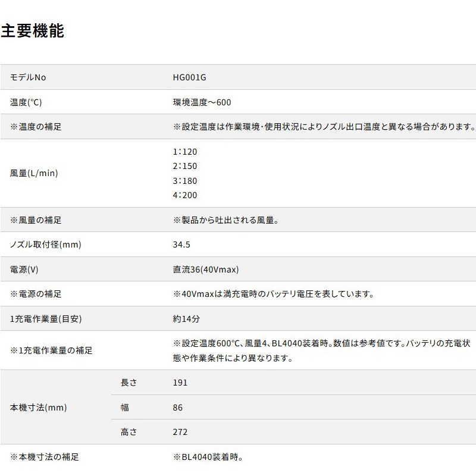Screen dimensions: 476x476
Task: Select the 40Vmaxは満充電時 note
Action: click(x=274, y=294)
